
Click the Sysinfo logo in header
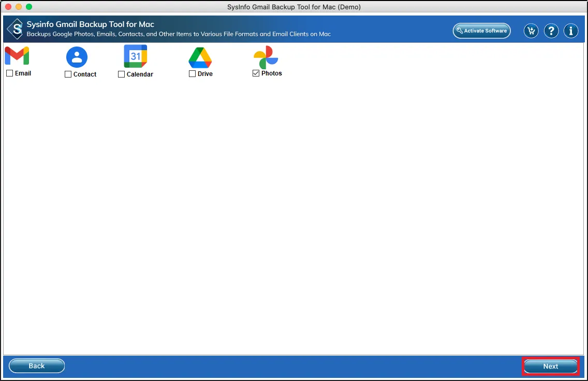(x=16, y=29)
